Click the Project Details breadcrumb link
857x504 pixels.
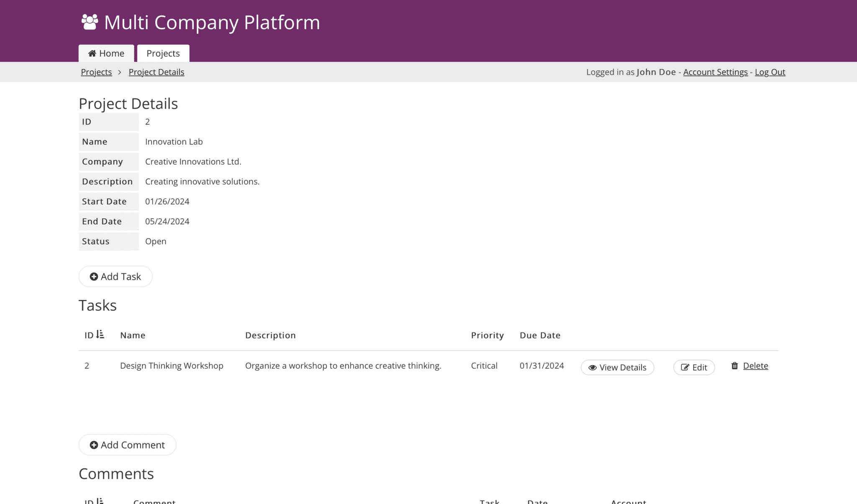point(156,72)
